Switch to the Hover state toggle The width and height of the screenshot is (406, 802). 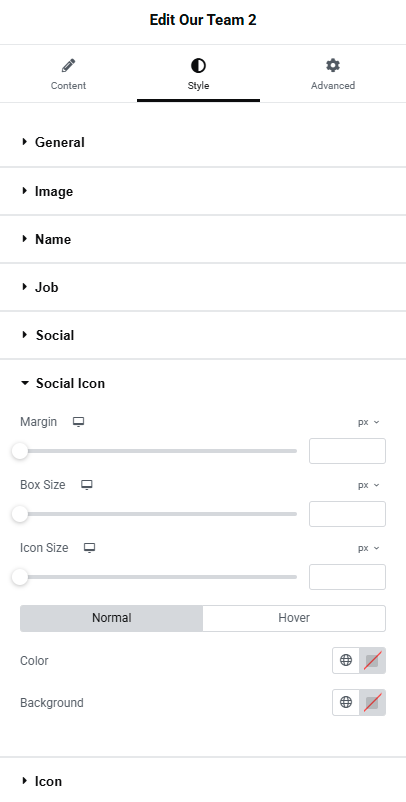(x=294, y=618)
